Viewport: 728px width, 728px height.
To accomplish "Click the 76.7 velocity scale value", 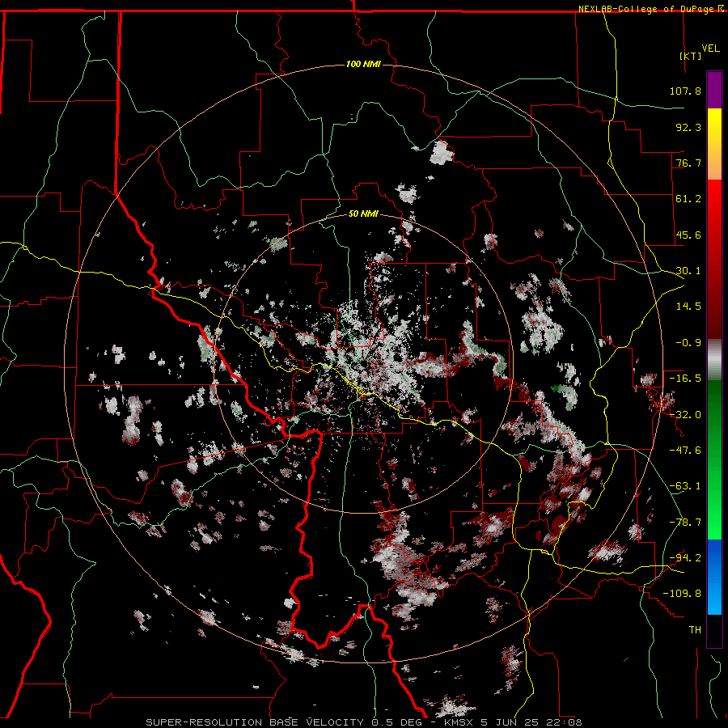I will (688, 163).
